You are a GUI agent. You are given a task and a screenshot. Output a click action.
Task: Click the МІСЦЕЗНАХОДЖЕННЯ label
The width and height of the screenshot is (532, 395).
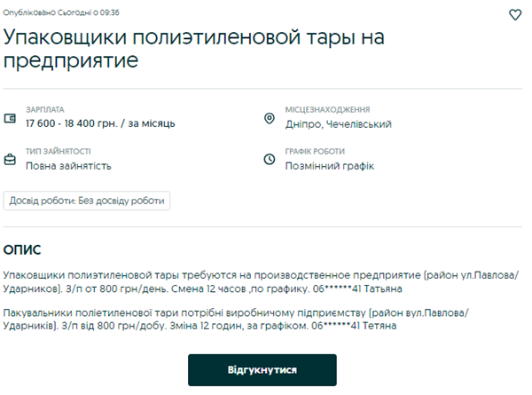pos(327,109)
